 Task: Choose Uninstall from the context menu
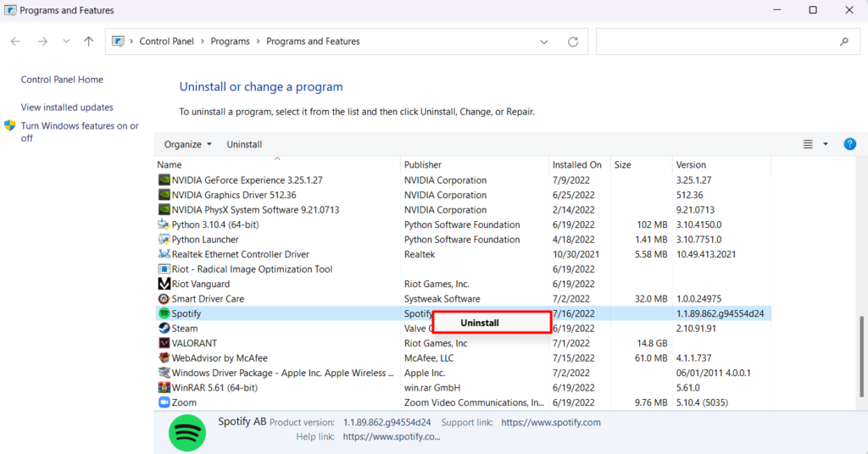pyautogui.click(x=480, y=323)
